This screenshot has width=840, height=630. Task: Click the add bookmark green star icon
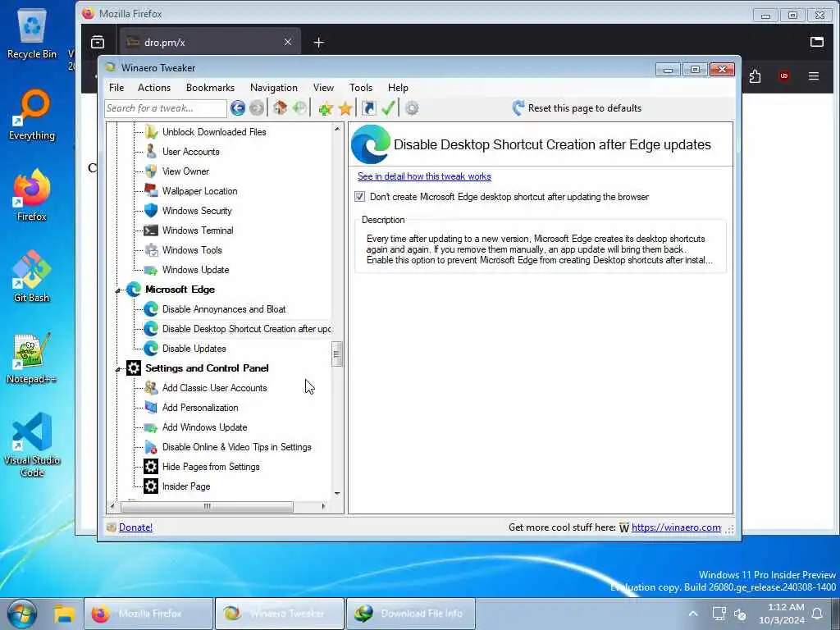325,108
